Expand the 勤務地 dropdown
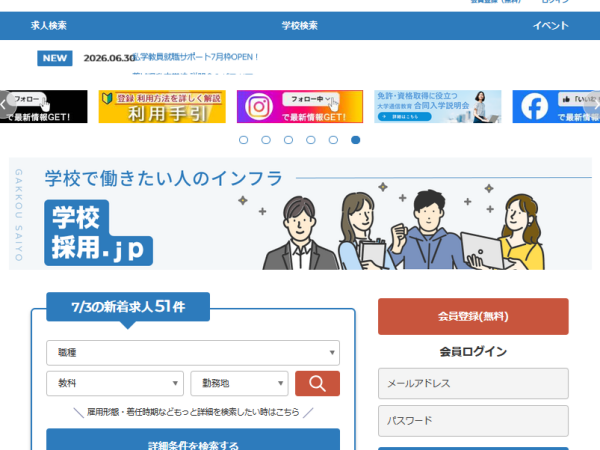The width and height of the screenshot is (600, 450). pos(239,383)
